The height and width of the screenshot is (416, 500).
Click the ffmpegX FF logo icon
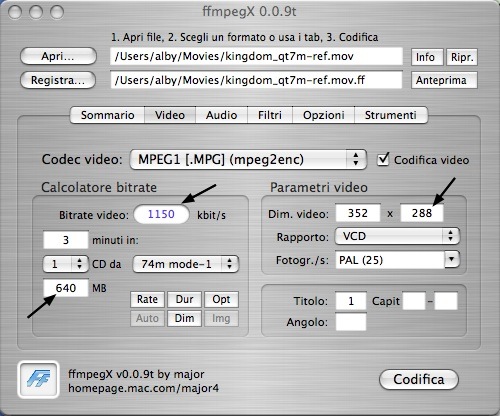(38, 379)
